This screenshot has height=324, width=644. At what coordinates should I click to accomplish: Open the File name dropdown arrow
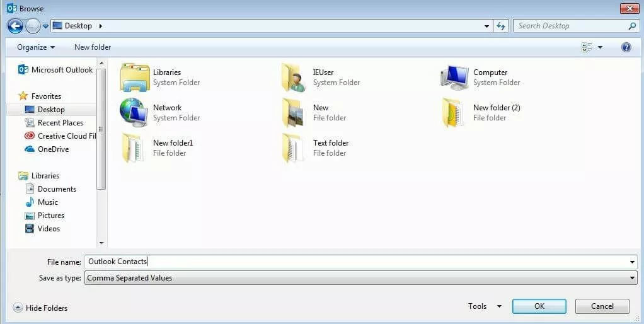(633, 262)
